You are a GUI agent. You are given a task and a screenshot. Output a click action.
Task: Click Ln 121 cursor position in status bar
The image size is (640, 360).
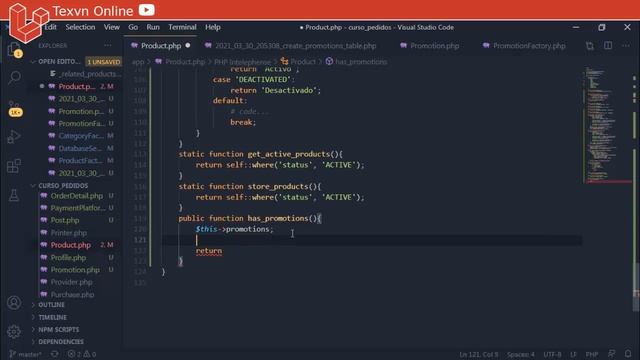click(x=478, y=354)
